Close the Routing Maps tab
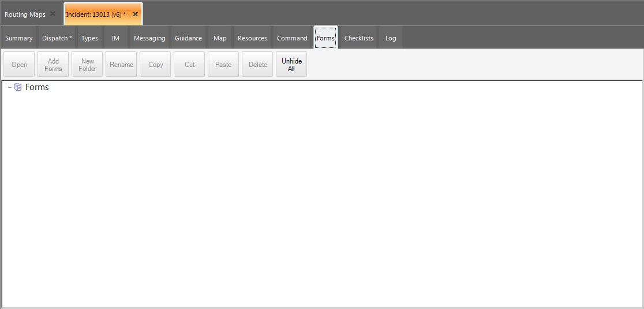 pos(53,13)
